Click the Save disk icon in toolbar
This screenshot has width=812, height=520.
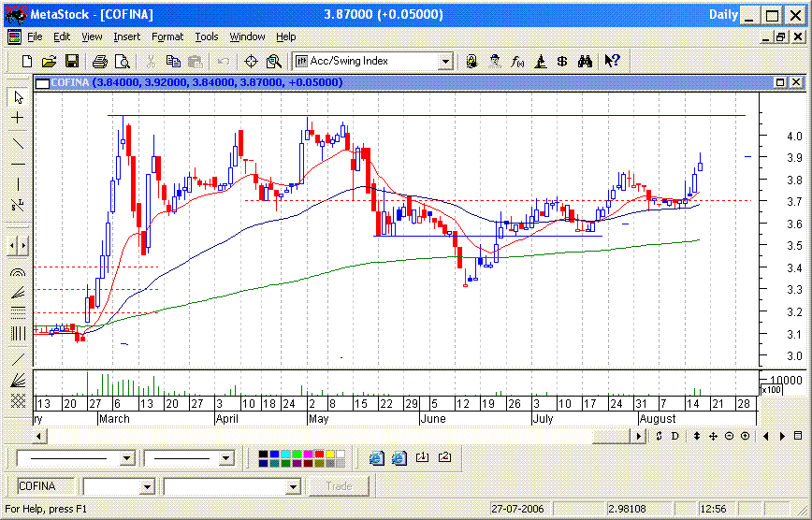[71, 62]
